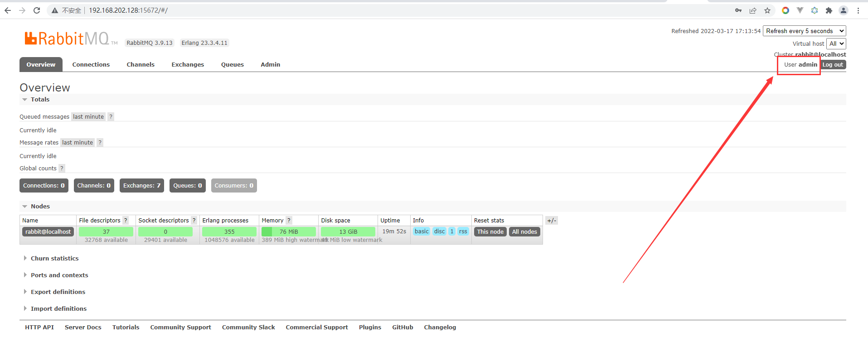Viewport: 868px width, 342px height.
Task: Open the browser three-dot menu
Action: click(x=858, y=10)
